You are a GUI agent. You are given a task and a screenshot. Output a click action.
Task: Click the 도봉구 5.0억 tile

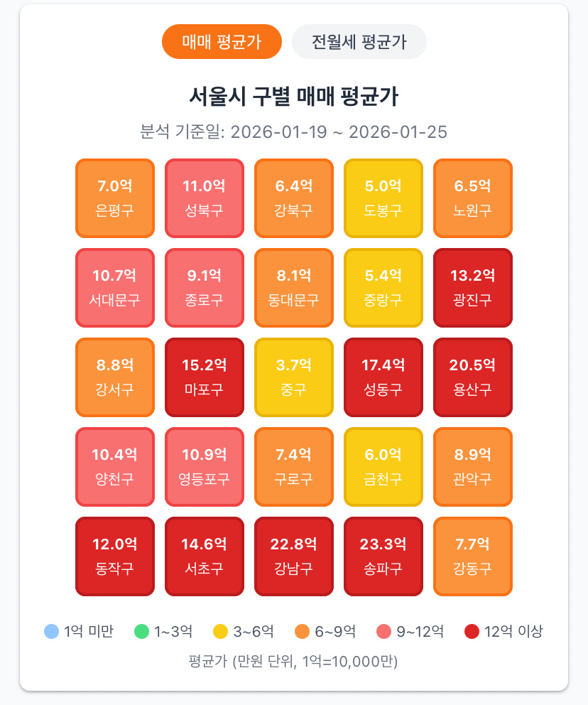pos(383,198)
